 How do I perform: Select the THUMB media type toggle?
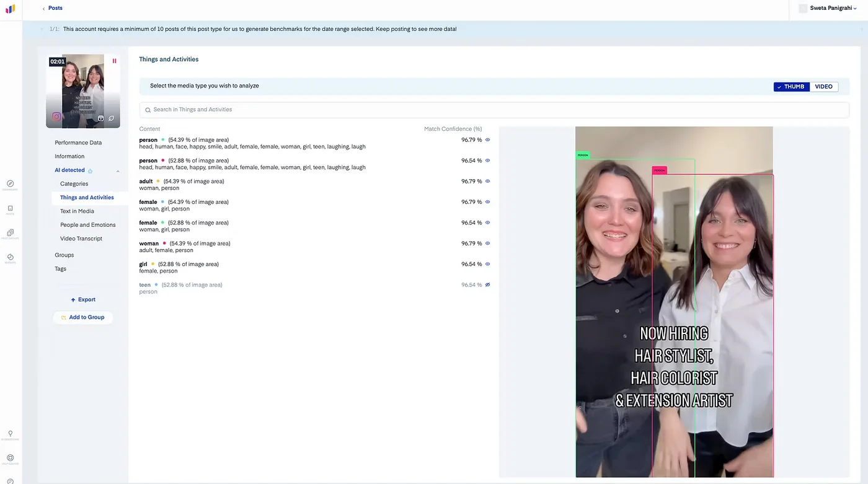coord(791,87)
